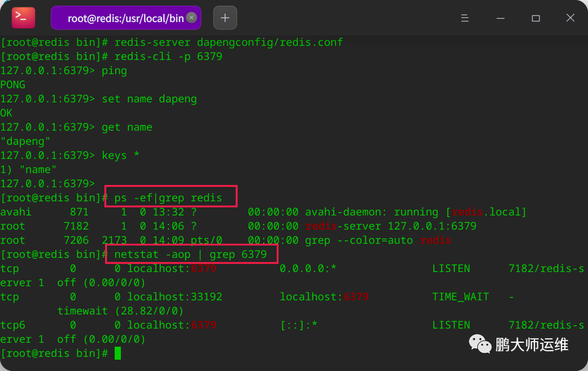The image size is (588, 371).
Task: Click the 'tcp6' protocol entry
Action: coord(13,325)
